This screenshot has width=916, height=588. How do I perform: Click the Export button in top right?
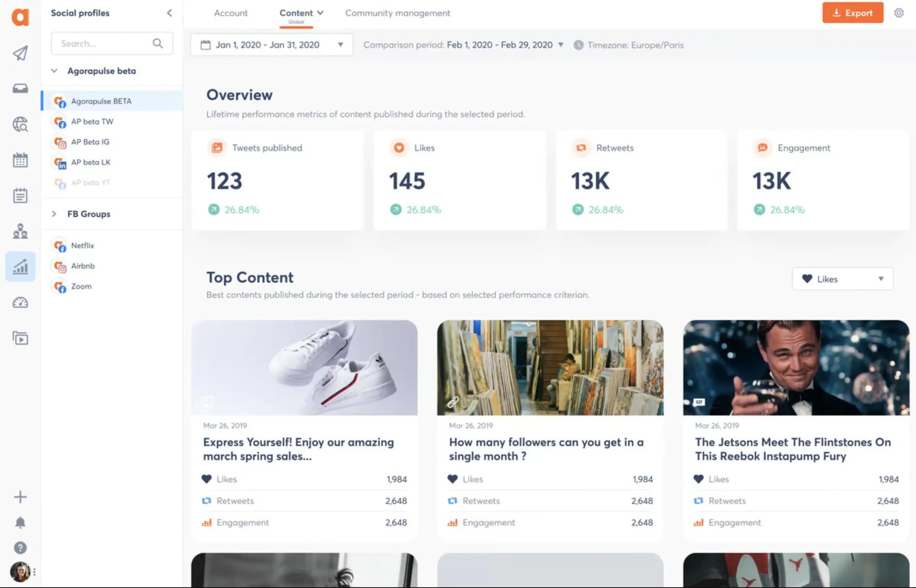pos(853,12)
